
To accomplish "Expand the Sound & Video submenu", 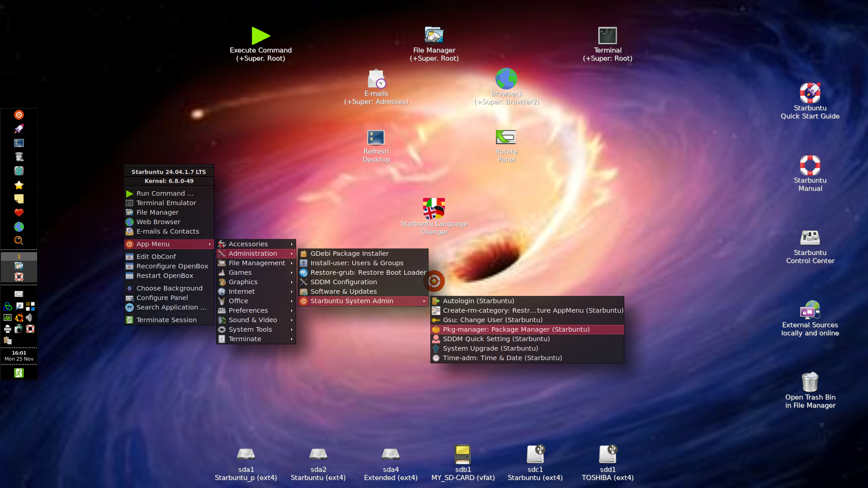I will coord(256,320).
